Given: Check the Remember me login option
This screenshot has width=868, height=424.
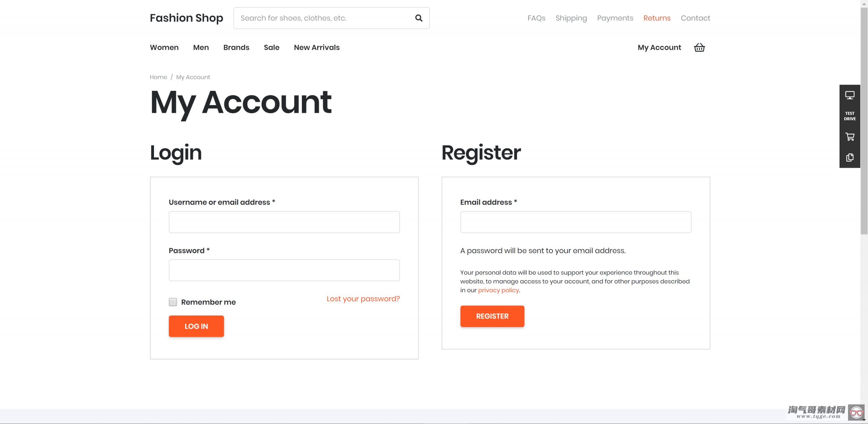Looking at the screenshot, I should click(173, 302).
